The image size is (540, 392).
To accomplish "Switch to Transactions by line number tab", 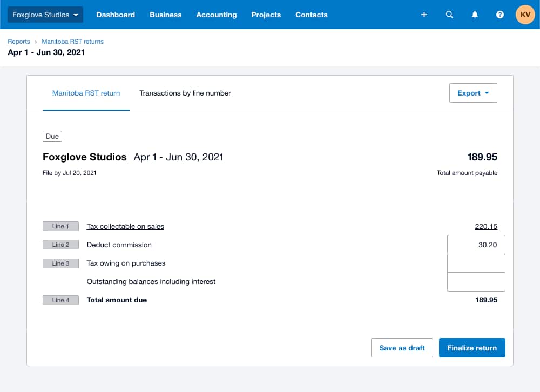I will pyautogui.click(x=185, y=93).
